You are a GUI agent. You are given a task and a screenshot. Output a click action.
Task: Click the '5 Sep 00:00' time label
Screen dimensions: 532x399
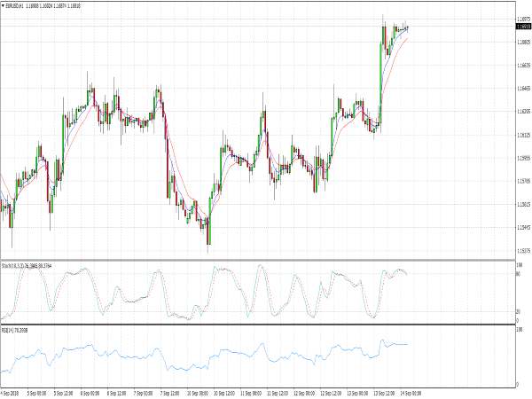(36, 393)
